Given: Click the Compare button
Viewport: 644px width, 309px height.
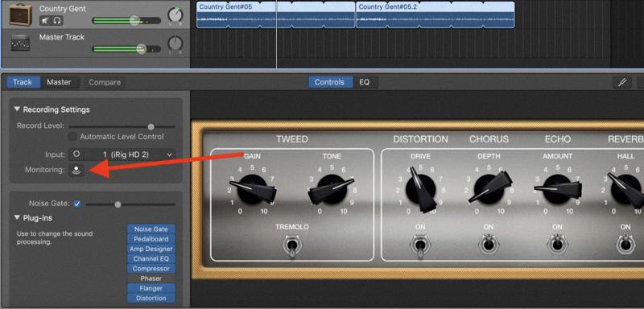Looking at the screenshot, I should point(105,82).
